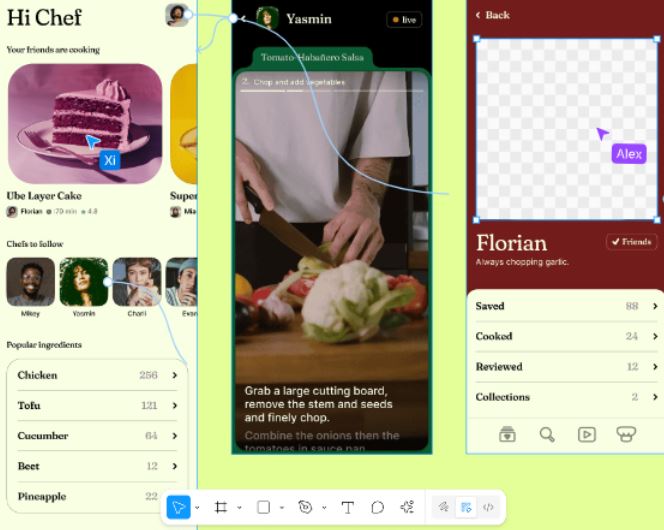This screenshot has height=530, width=664.
Task: Select the empty image placeholder on Florian profile
Action: coord(567,129)
